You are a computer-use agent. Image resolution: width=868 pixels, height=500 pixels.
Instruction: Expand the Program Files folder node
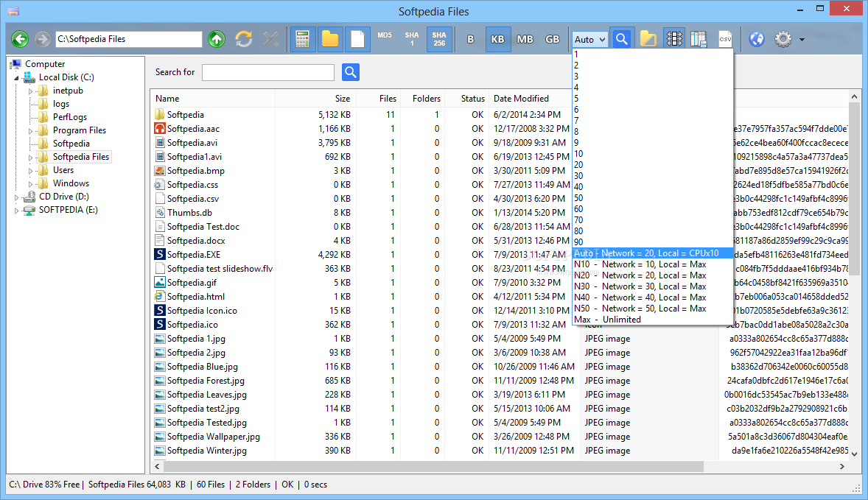30,131
